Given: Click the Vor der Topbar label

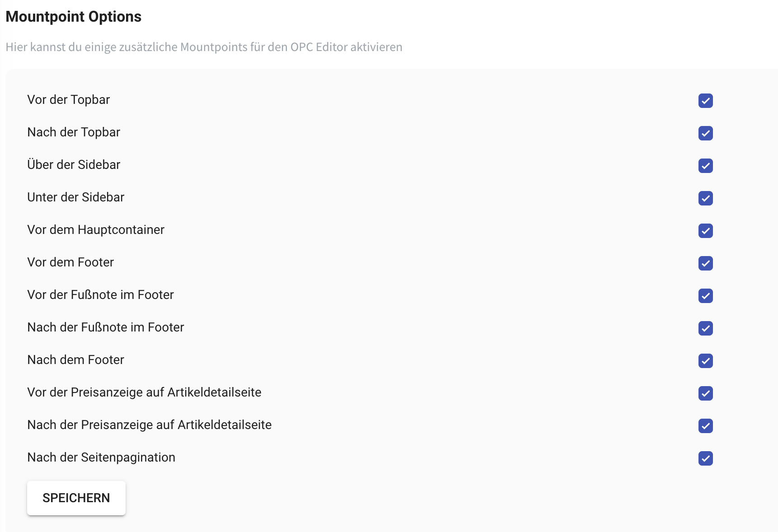Looking at the screenshot, I should click(x=69, y=100).
